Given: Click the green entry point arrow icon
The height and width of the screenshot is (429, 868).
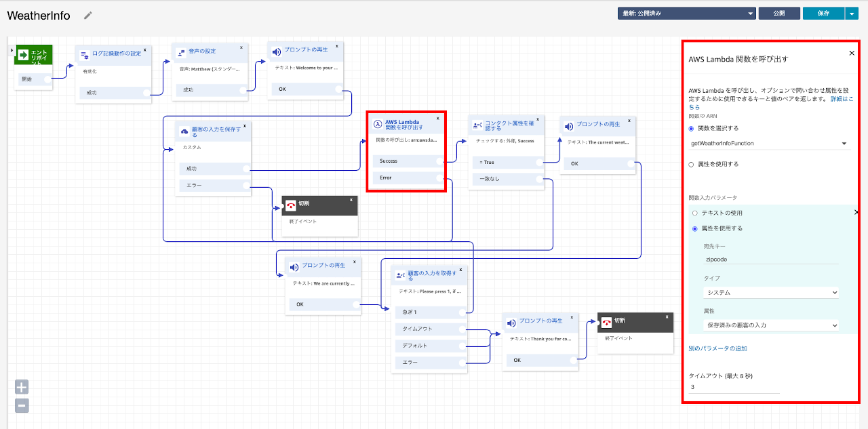Looking at the screenshot, I should pyautogui.click(x=23, y=56).
